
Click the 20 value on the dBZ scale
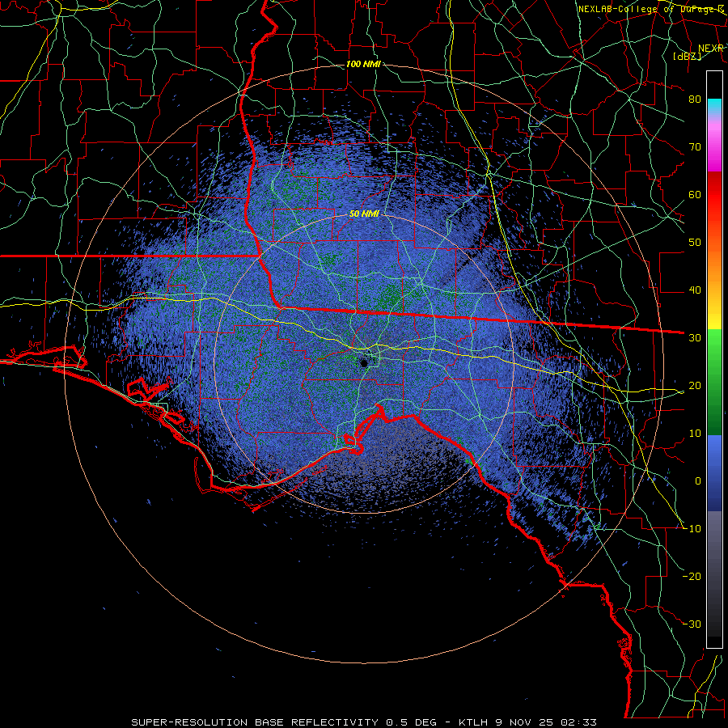695,386
